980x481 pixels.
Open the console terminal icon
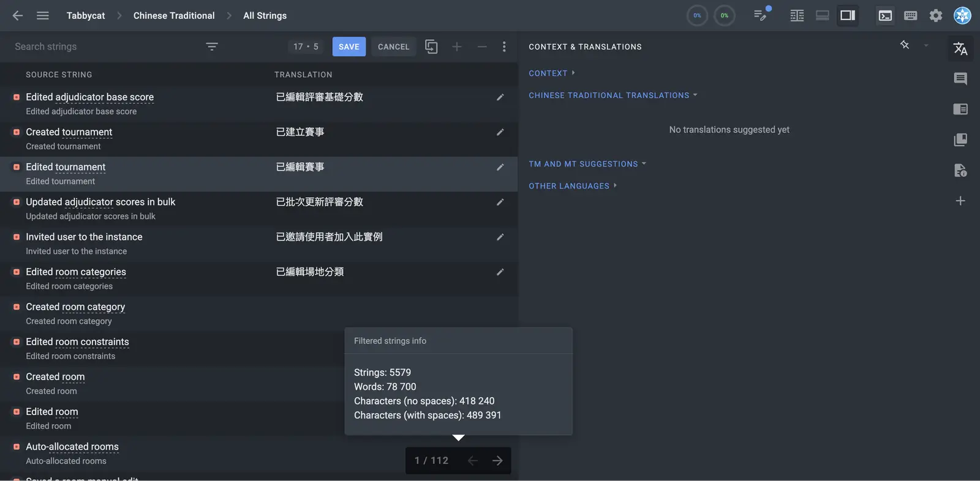(x=885, y=15)
